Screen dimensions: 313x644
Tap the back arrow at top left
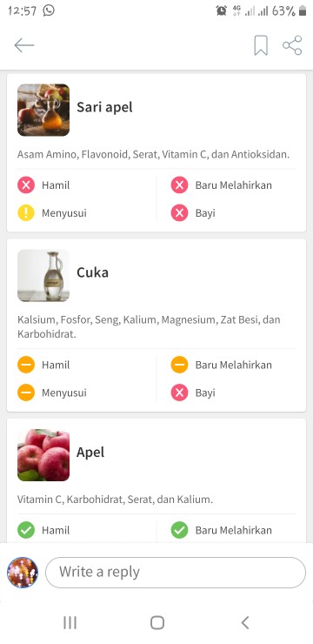(x=23, y=45)
